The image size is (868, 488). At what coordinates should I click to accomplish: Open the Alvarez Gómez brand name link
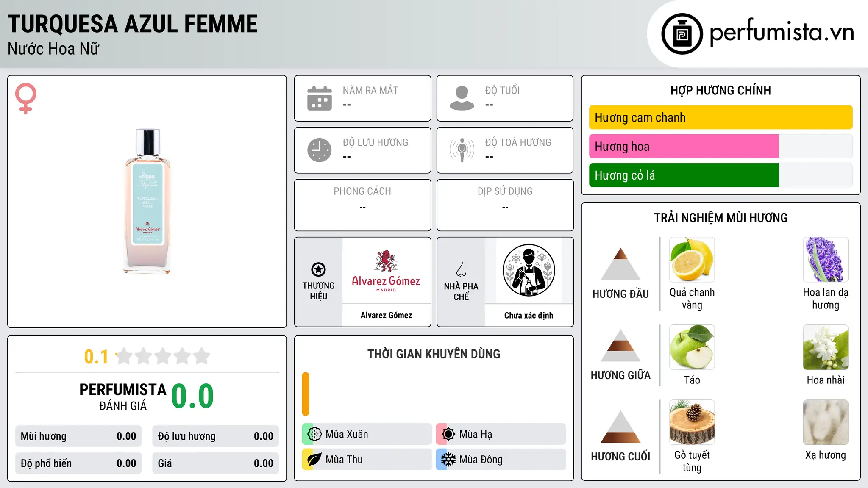point(386,315)
